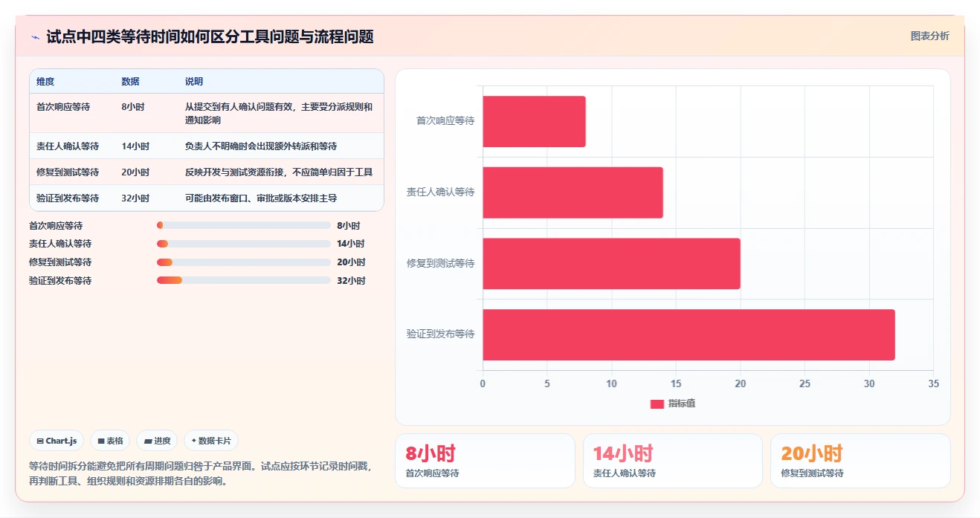Select the 维度 column header
This screenshot has height=518, width=980.
coord(45,82)
